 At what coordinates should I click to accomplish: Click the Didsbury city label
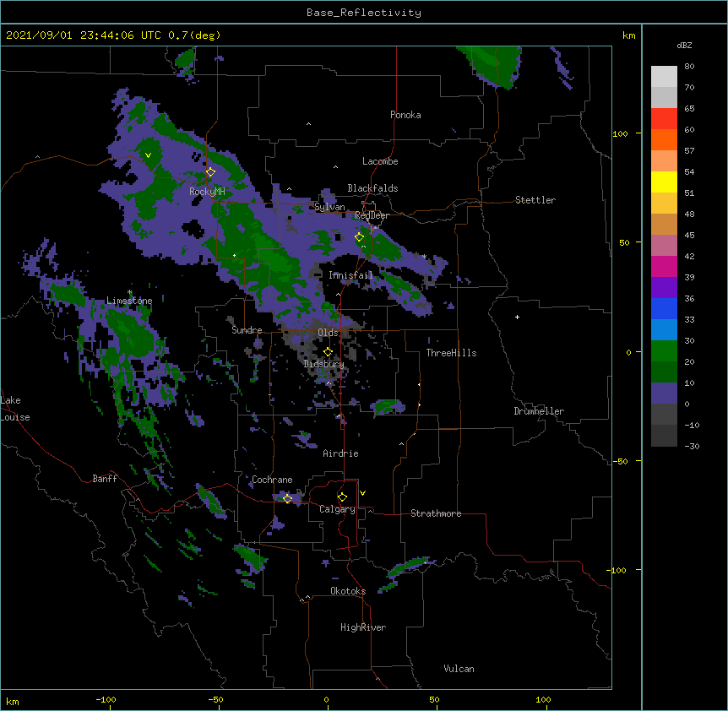click(x=324, y=364)
